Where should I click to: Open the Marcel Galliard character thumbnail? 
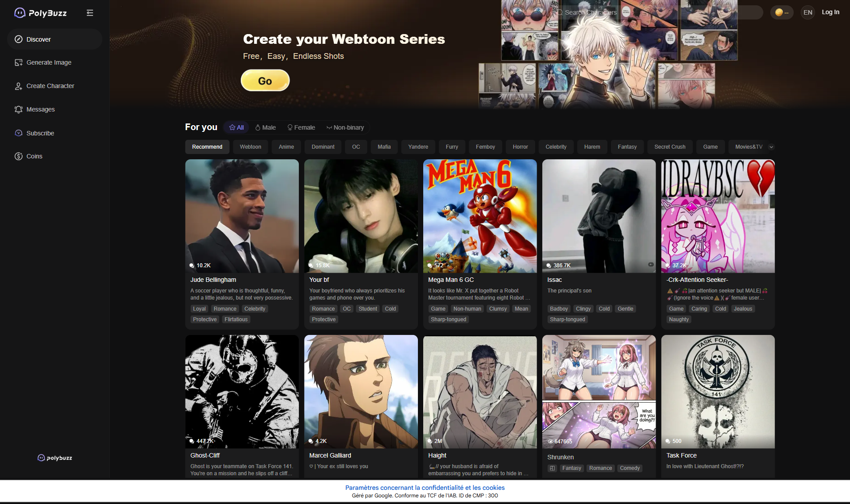click(361, 392)
